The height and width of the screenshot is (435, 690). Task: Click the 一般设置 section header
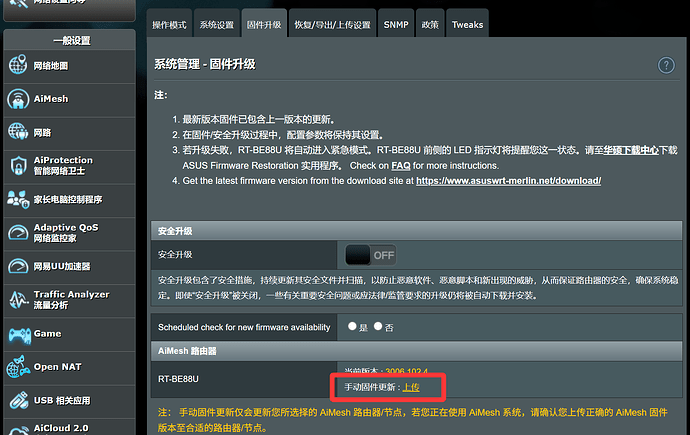(70, 40)
